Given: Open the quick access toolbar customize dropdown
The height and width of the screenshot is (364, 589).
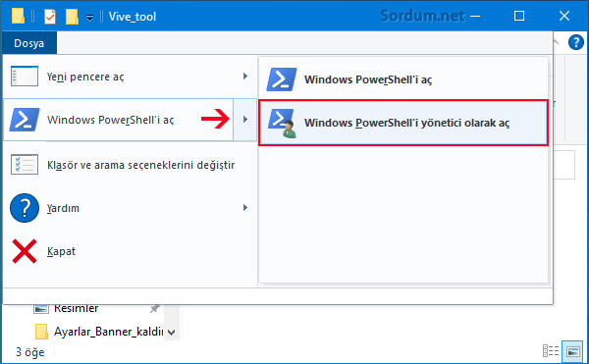Looking at the screenshot, I should click(x=89, y=18).
